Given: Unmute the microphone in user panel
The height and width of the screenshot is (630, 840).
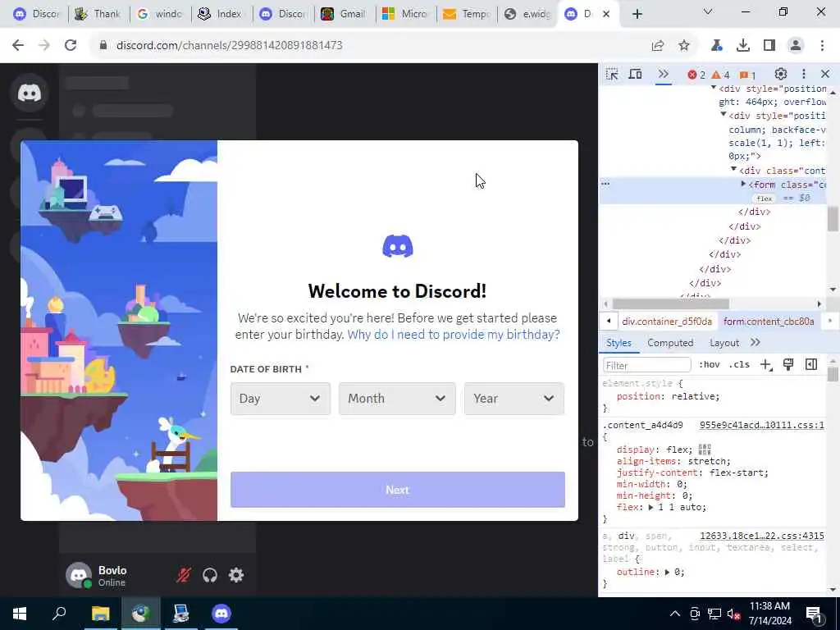Looking at the screenshot, I should click(184, 575).
